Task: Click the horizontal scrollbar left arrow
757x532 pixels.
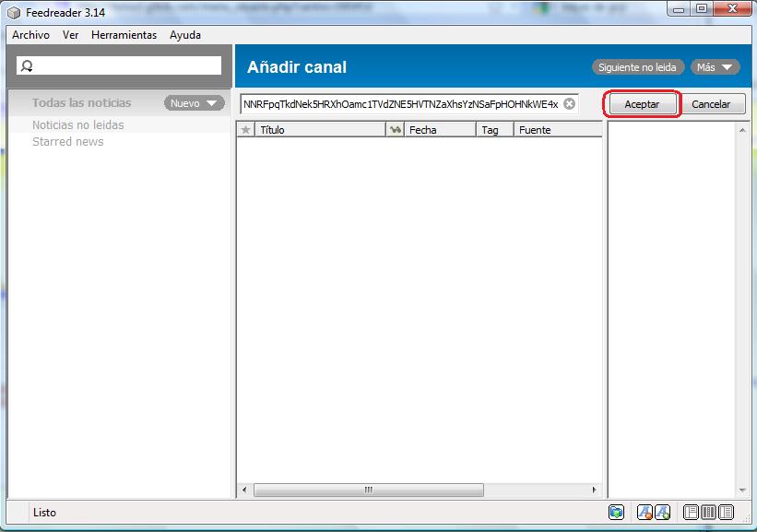Action: point(244,490)
